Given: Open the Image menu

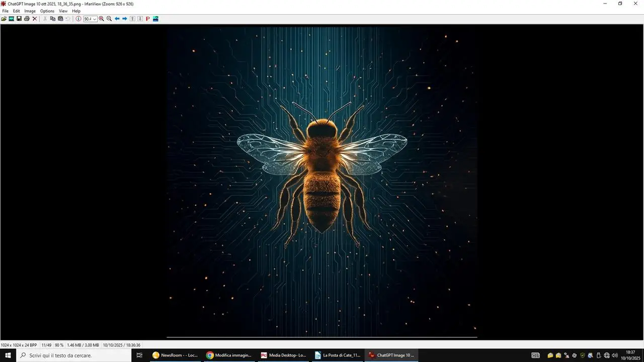Looking at the screenshot, I should click(x=30, y=11).
